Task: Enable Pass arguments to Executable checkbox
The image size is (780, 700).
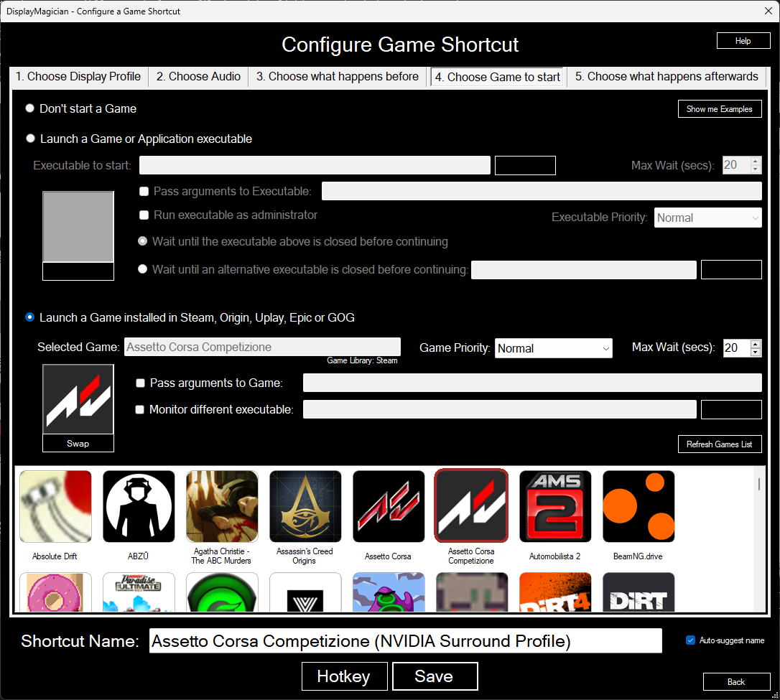Action: point(144,192)
